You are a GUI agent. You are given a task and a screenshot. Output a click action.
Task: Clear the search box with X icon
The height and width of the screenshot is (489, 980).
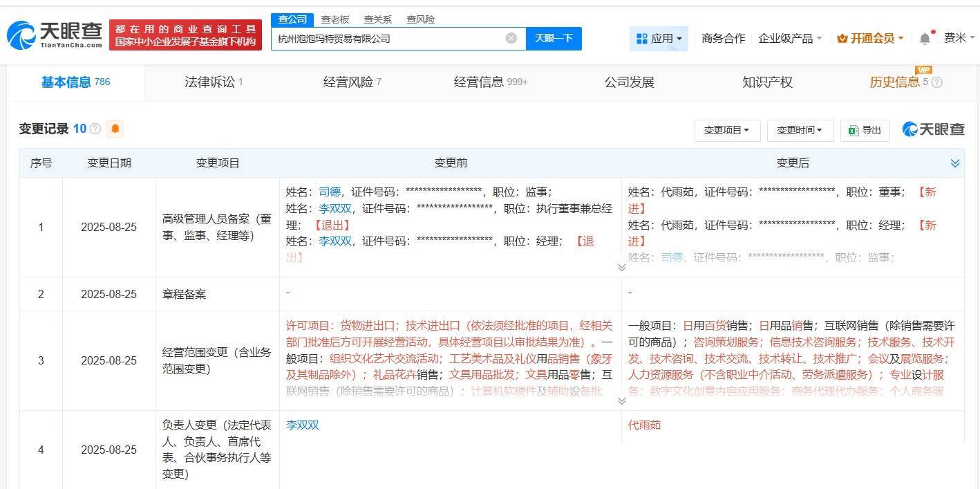(x=511, y=38)
